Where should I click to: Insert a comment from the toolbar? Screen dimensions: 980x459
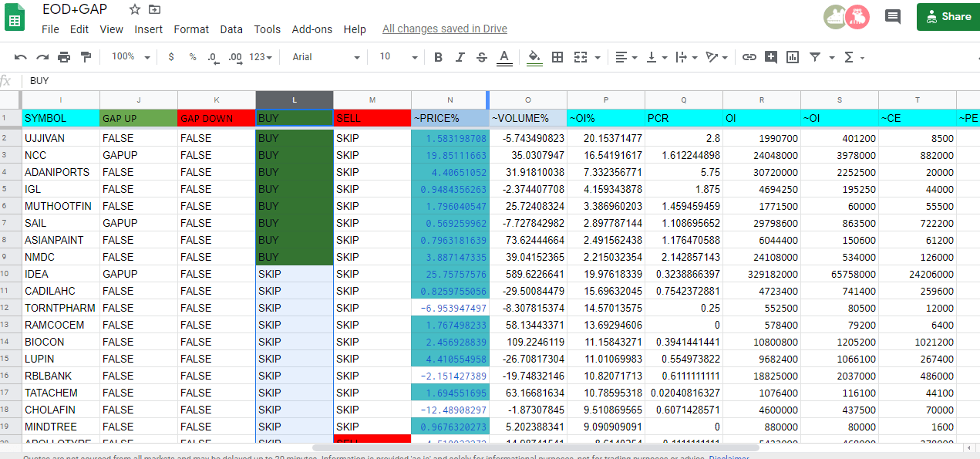pyautogui.click(x=770, y=57)
